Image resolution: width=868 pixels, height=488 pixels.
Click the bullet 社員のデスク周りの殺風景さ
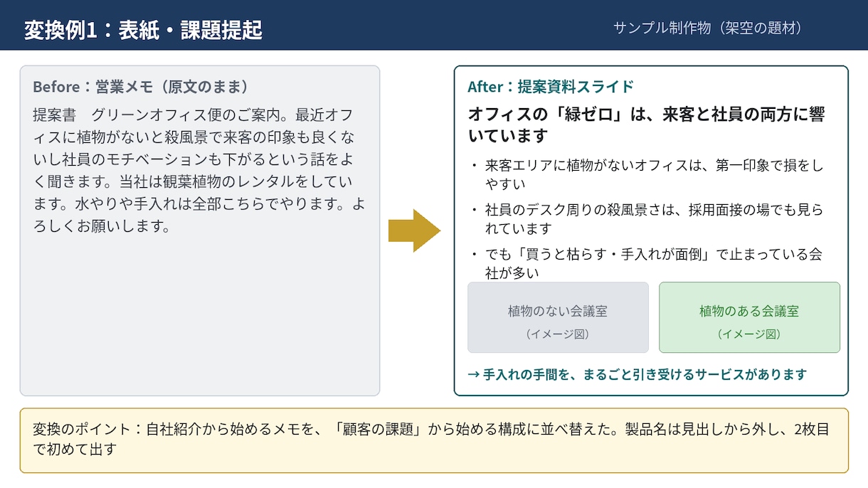pyautogui.click(x=646, y=219)
